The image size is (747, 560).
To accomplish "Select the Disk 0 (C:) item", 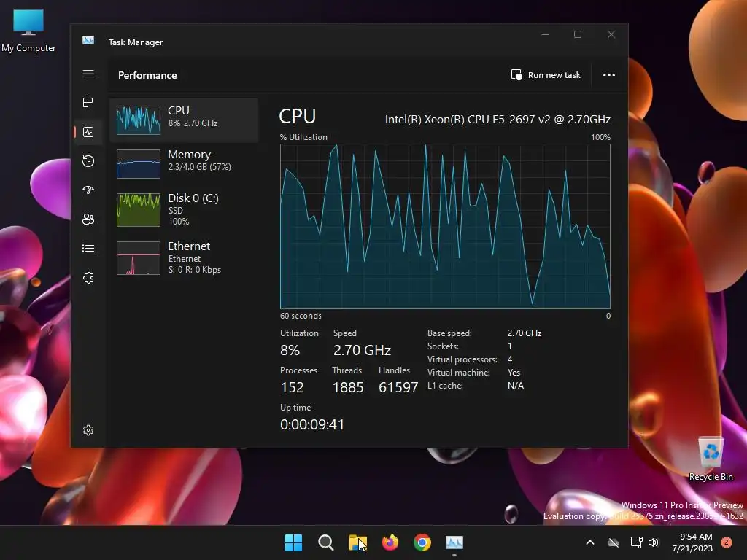I will point(184,209).
